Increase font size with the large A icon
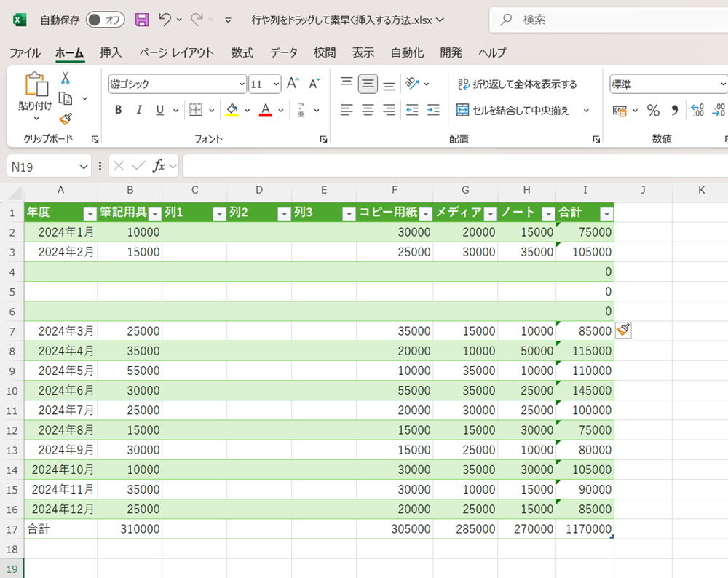Screen dimensions: 728x578 point(293,84)
